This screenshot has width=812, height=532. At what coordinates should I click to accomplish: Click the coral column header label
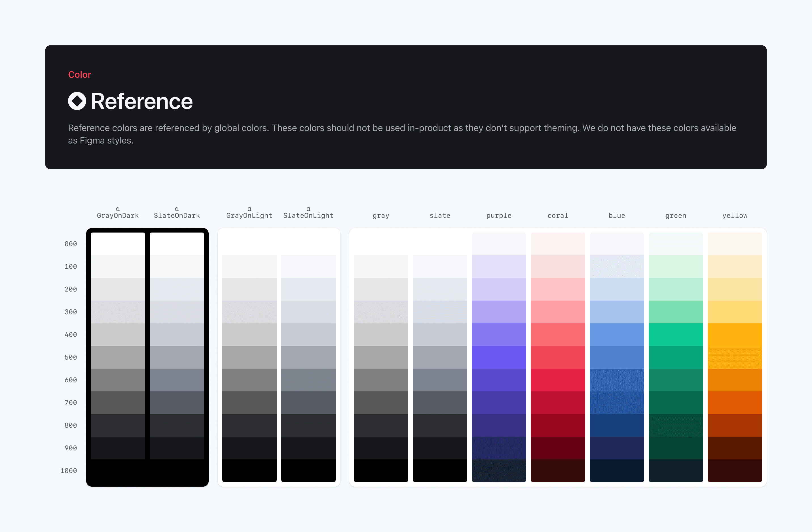pyautogui.click(x=558, y=215)
